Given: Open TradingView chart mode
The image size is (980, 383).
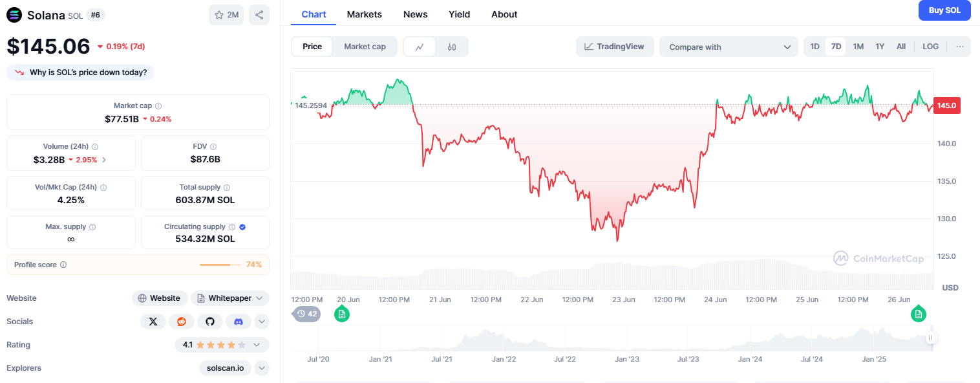Looking at the screenshot, I should coord(615,47).
